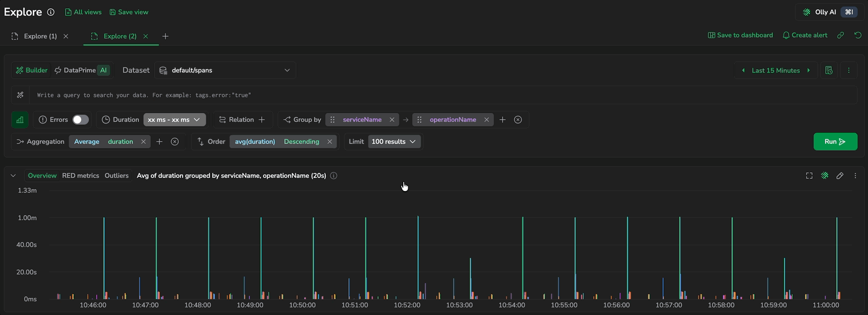Screen dimensions: 868x315
Task: Open chart panel more options menu
Action: 855,176
